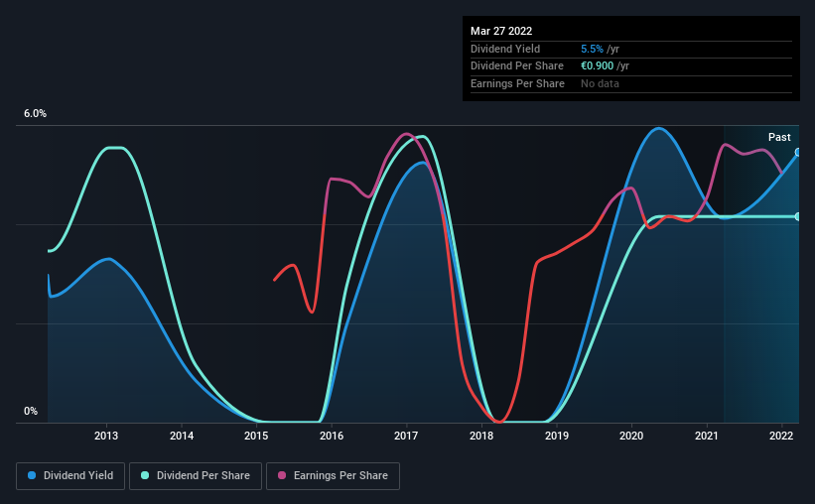Select the 2022 x-axis label
The image size is (815, 504).
[x=781, y=436]
